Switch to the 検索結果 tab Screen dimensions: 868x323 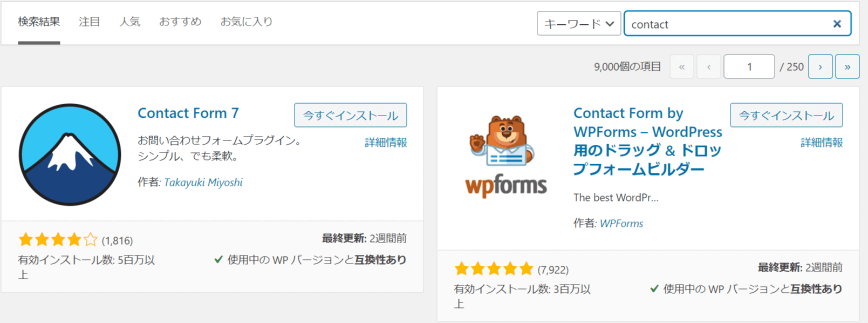tap(39, 22)
